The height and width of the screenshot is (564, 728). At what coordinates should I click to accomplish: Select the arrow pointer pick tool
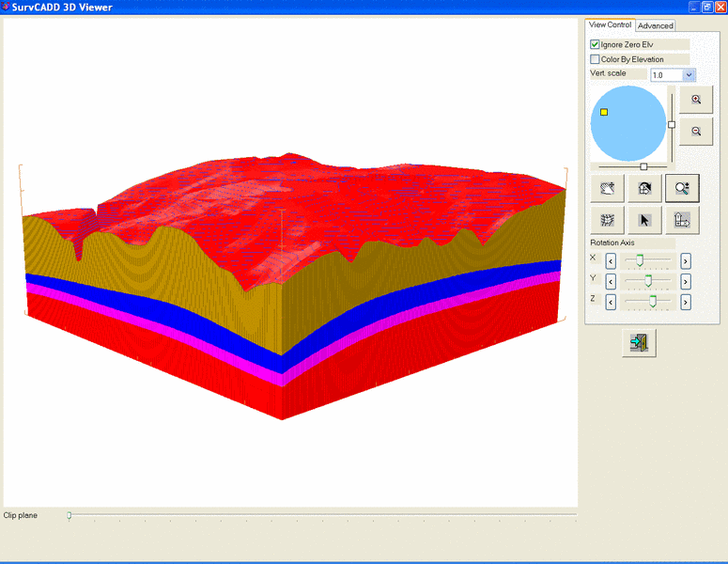tap(644, 220)
